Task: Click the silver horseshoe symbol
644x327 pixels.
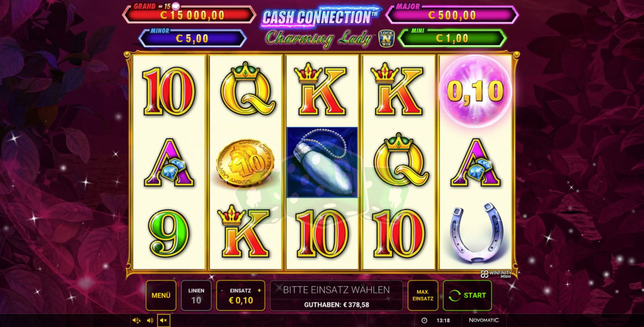Action: pos(475,233)
